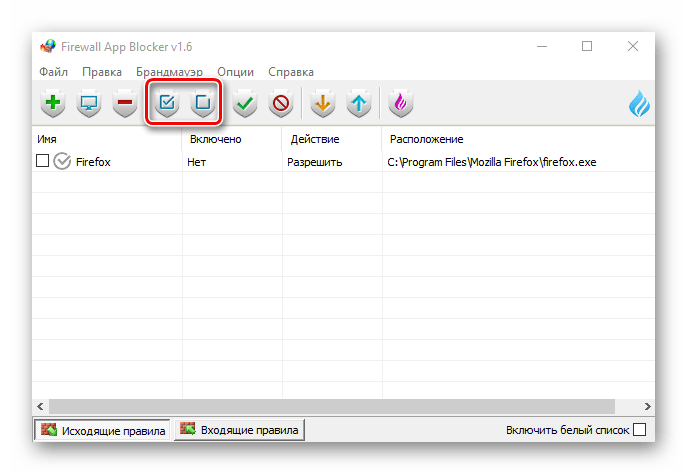687x474 pixels.
Task: Click the red minus Remove icon
Action: click(125, 104)
